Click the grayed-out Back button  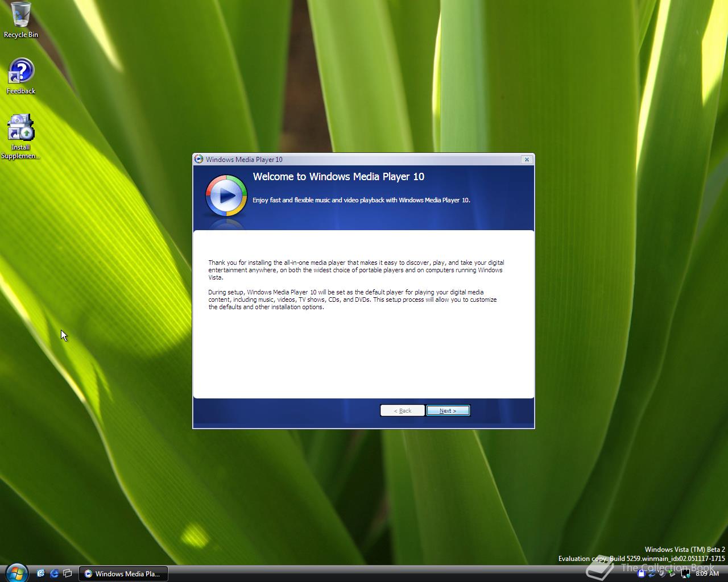(403, 410)
